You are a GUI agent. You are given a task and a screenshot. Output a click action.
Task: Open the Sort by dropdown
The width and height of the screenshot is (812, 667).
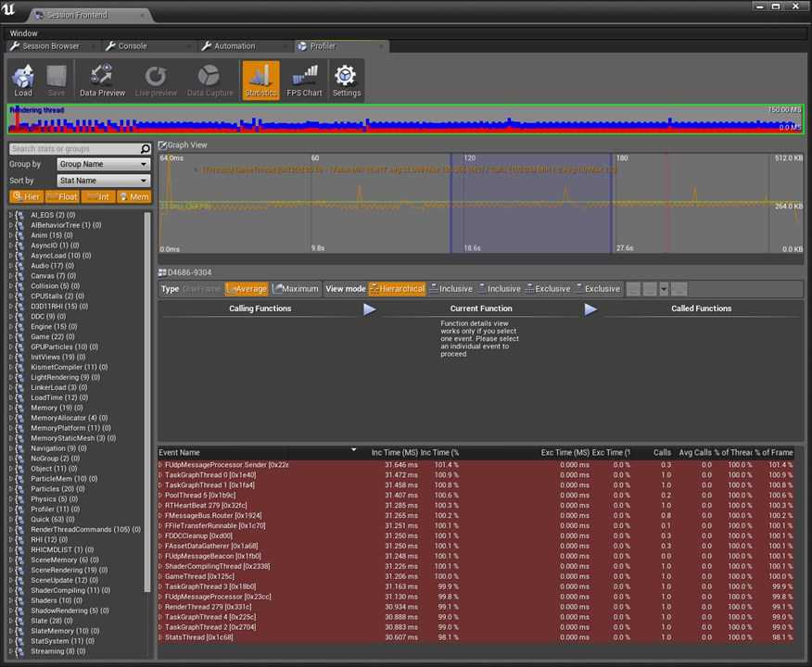point(104,181)
